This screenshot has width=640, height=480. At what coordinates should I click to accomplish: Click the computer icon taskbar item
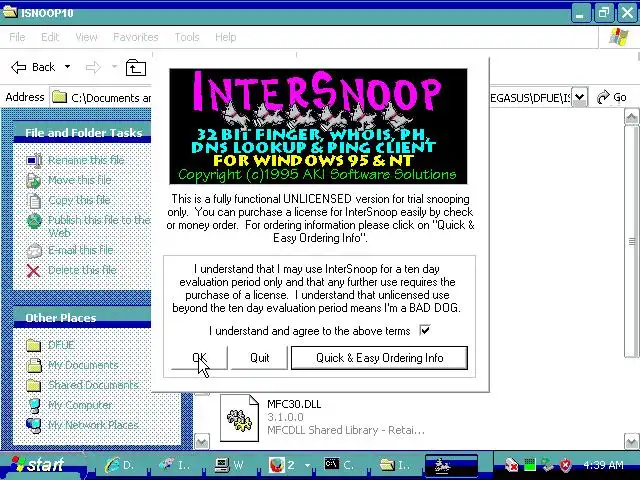point(229,465)
